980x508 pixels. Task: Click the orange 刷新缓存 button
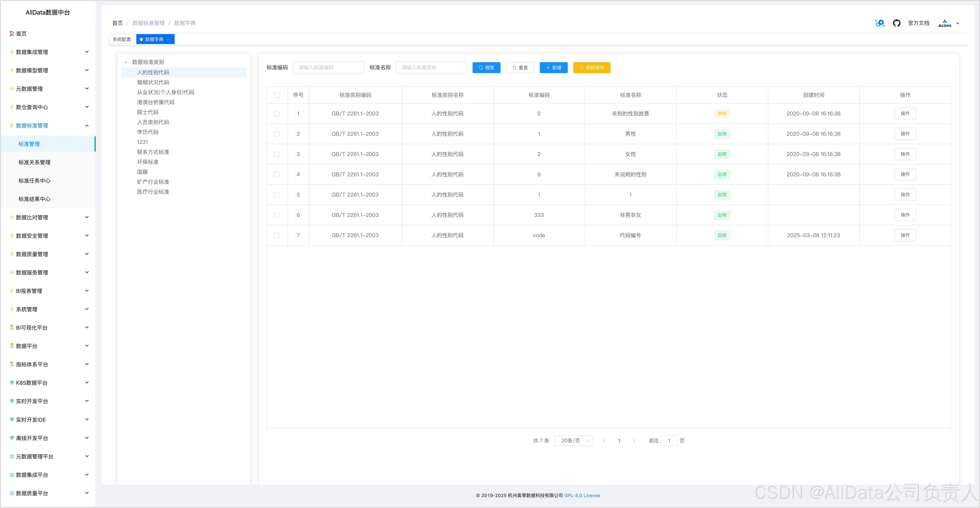(x=591, y=68)
